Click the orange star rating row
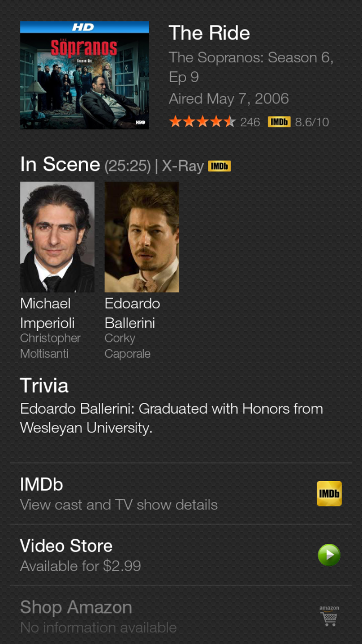362x644 pixels. (x=202, y=122)
